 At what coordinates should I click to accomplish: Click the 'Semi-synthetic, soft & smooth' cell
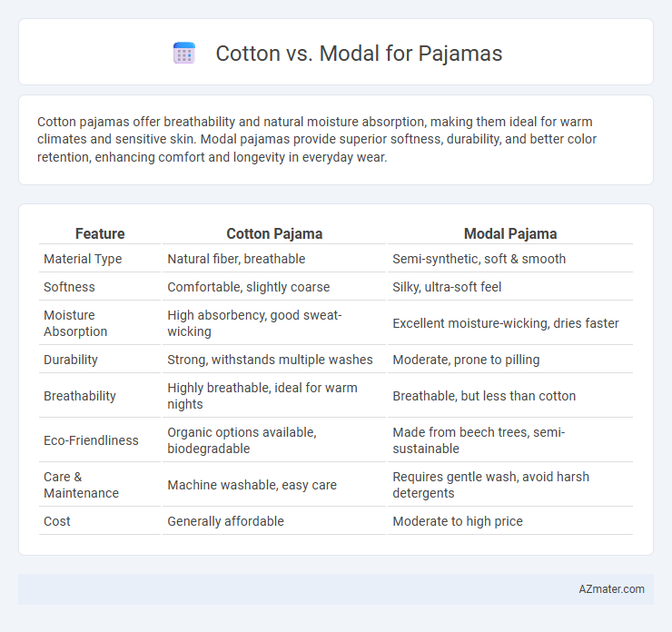479,259
